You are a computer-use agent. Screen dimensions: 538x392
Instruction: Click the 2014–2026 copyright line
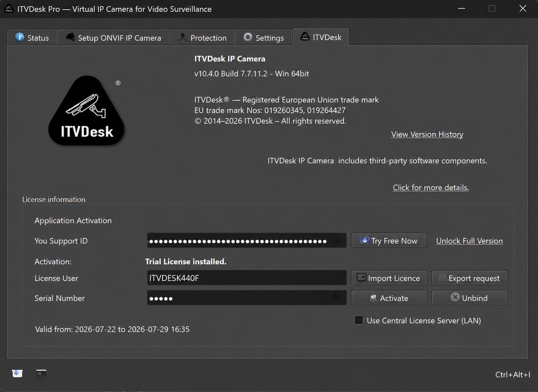270,121
